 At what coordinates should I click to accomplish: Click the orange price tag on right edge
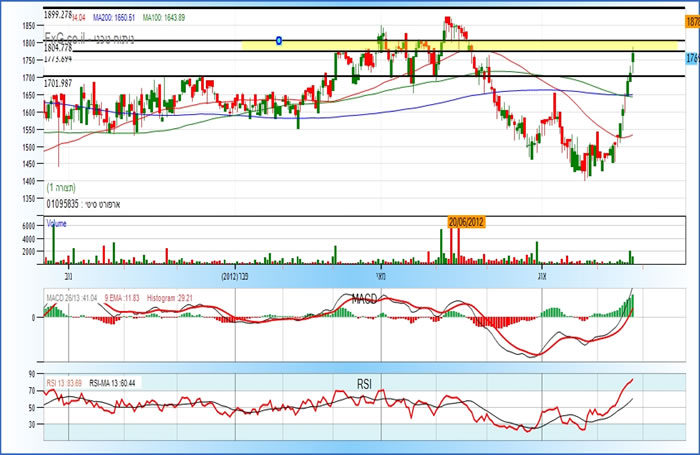coord(692,20)
